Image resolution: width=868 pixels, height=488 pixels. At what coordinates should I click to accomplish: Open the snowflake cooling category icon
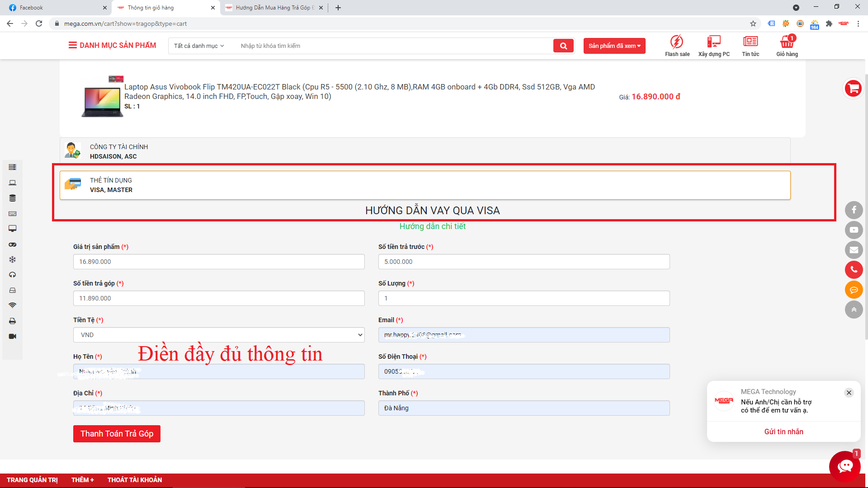tap(12, 259)
